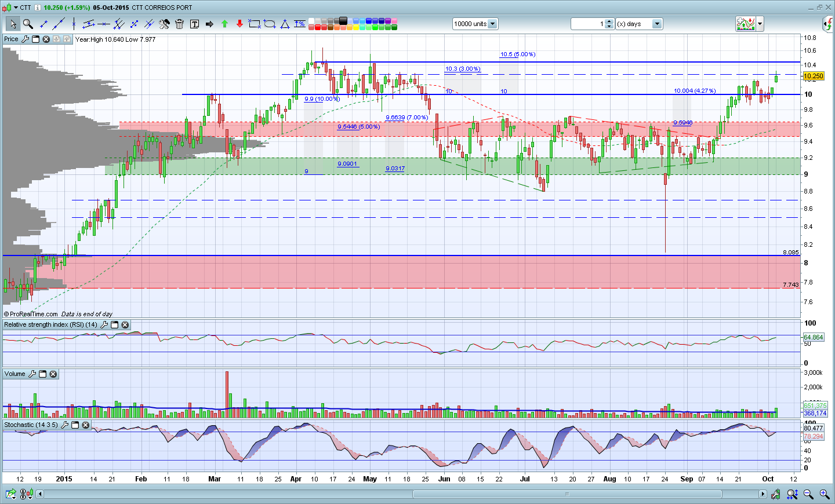Select the rectangle drawing tool
The width and height of the screenshot is (835, 504).
[254, 24]
